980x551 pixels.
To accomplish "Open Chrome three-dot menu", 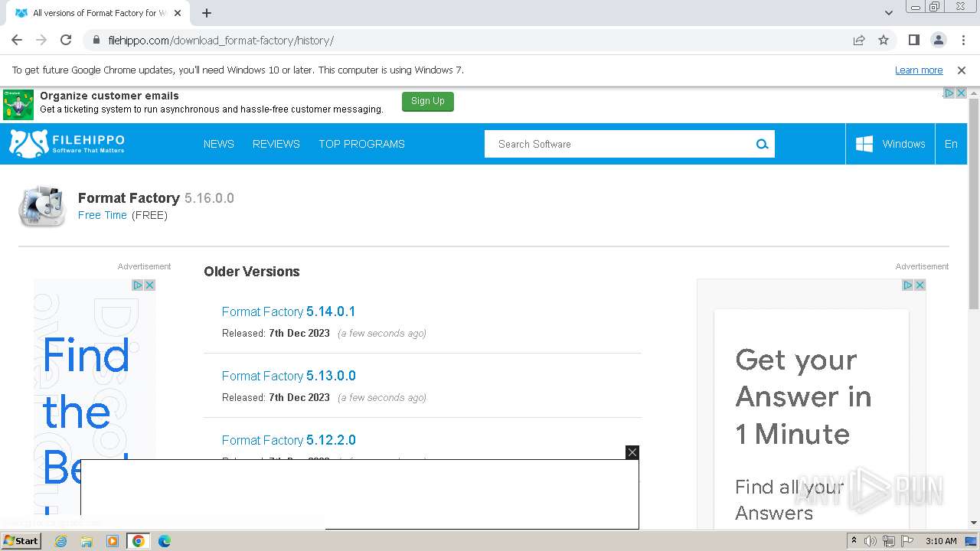I will 963,40.
